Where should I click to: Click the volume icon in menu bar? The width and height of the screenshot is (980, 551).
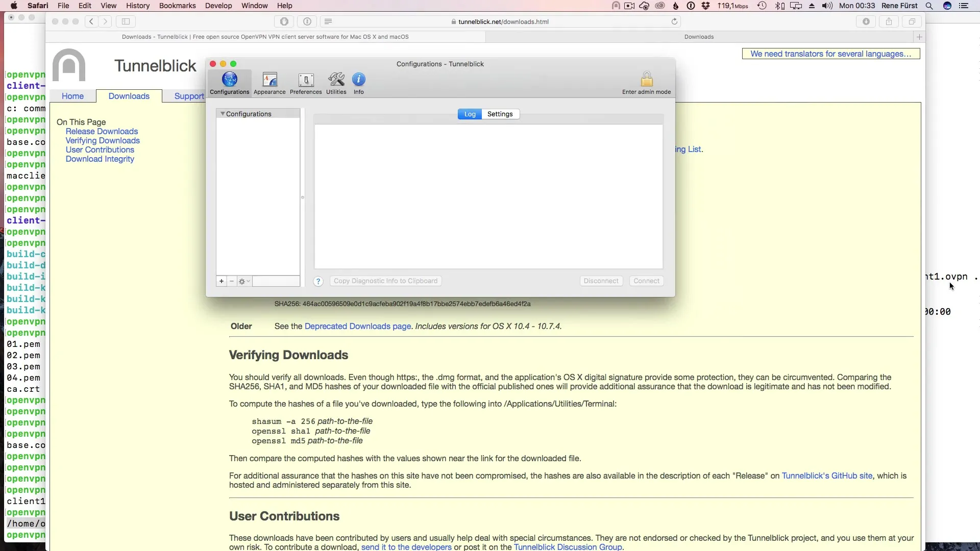pyautogui.click(x=827, y=6)
